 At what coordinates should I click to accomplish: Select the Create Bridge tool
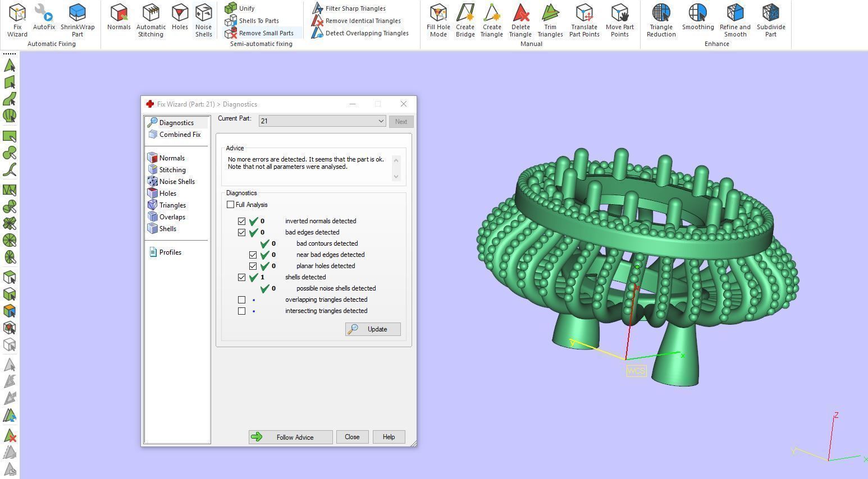pos(465,20)
